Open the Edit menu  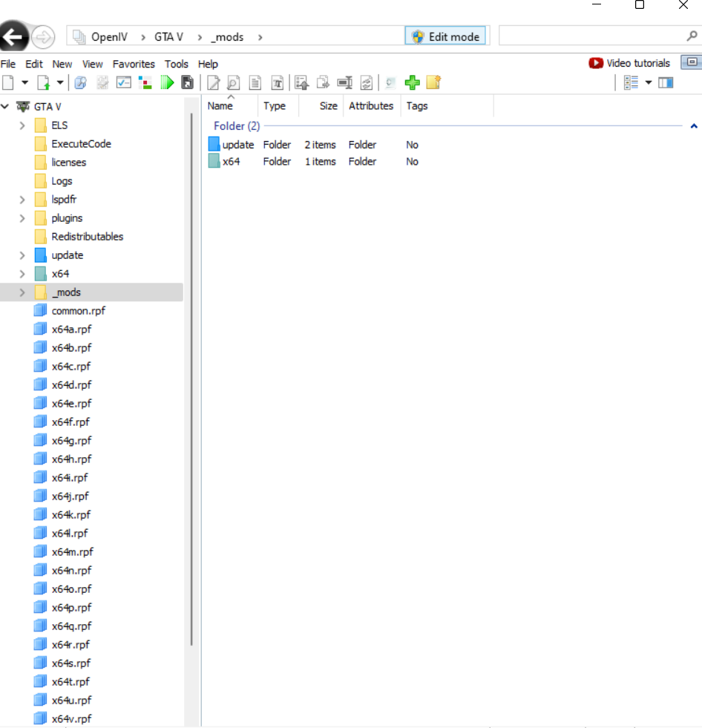(34, 64)
